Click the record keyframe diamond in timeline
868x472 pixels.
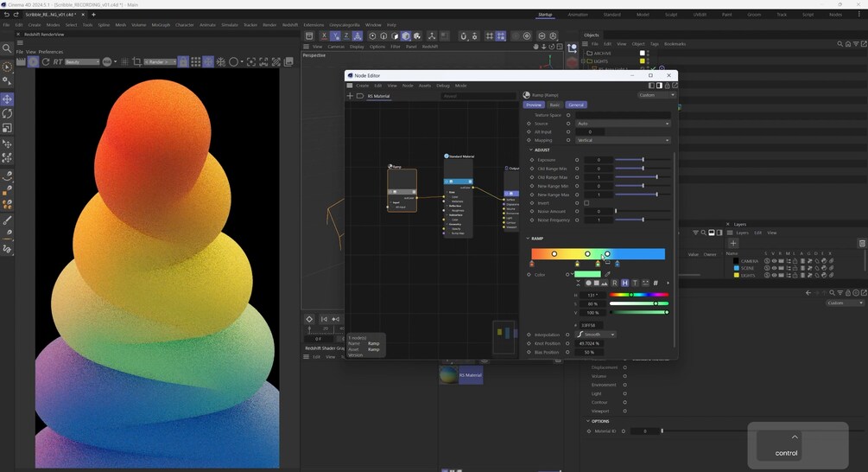[309, 319]
